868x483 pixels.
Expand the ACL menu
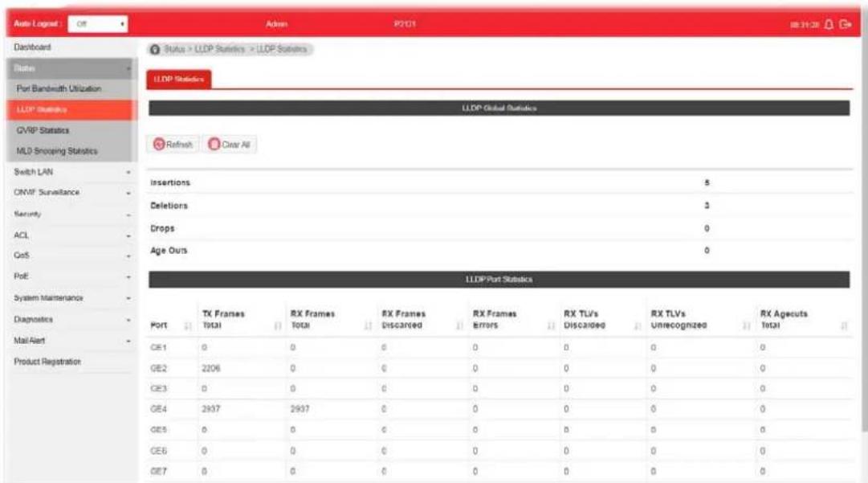coord(72,235)
